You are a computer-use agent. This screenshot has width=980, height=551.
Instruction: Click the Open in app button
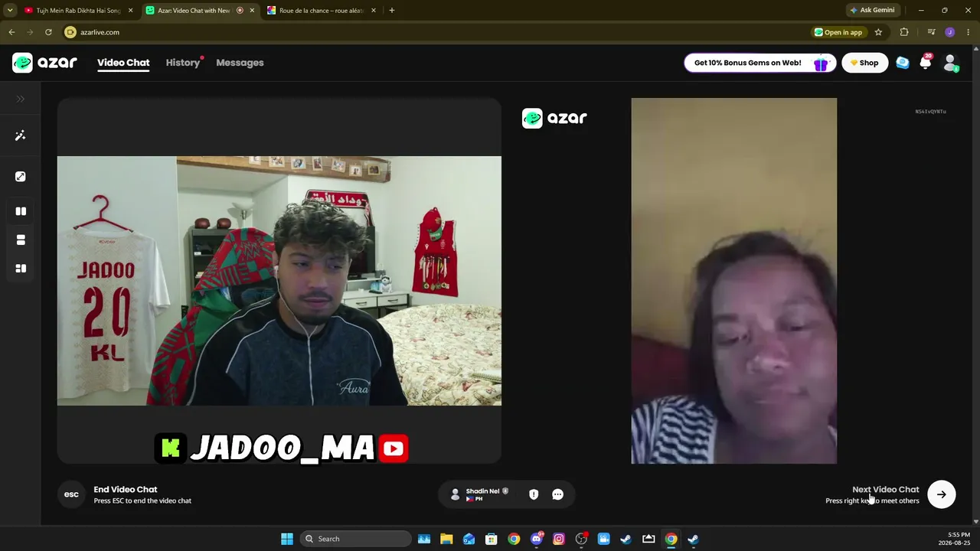click(x=838, y=32)
